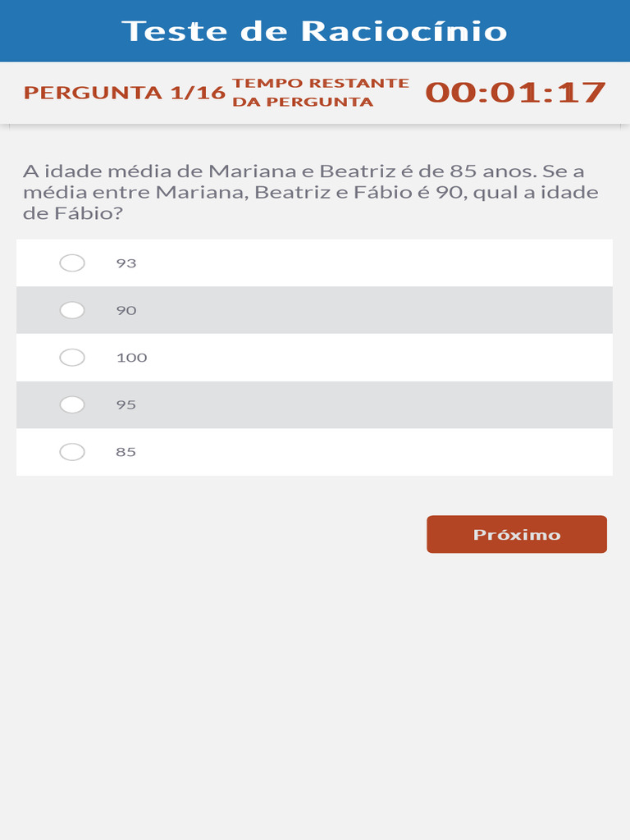Click the answer text 85

[x=126, y=452]
